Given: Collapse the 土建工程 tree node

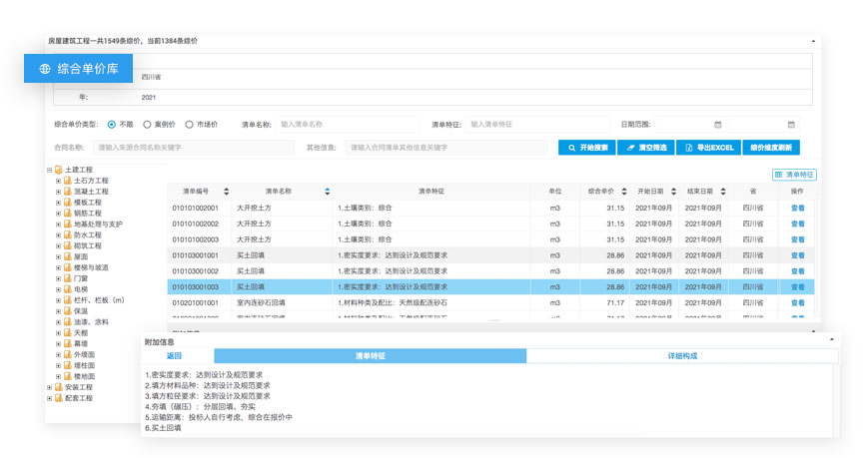Looking at the screenshot, I should click(x=49, y=170).
